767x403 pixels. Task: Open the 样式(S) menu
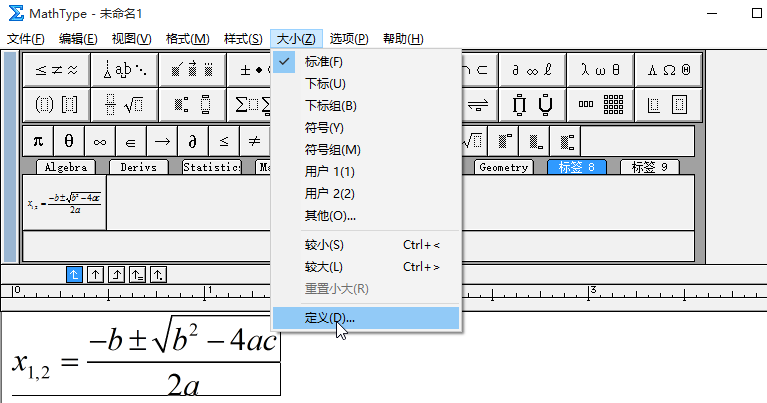click(x=243, y=39)
